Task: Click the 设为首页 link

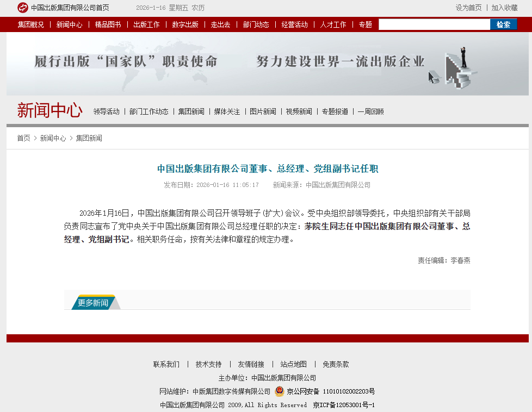Action: tap(468, 8)
